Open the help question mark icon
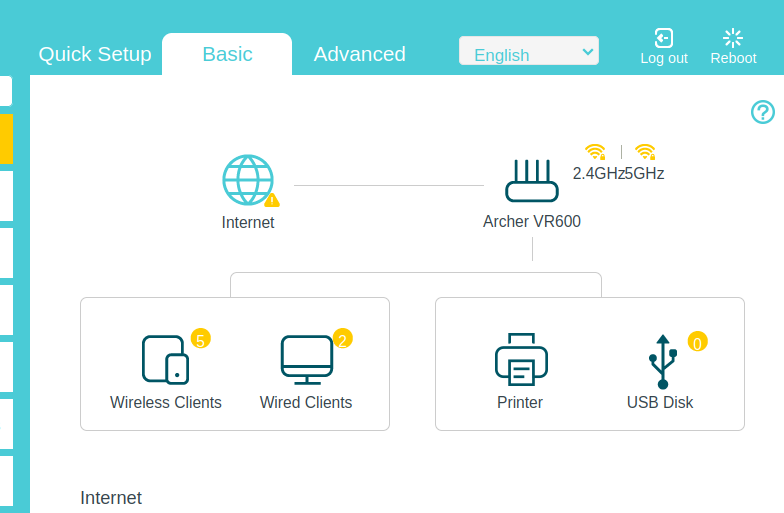784x513 pixels. 763,112
